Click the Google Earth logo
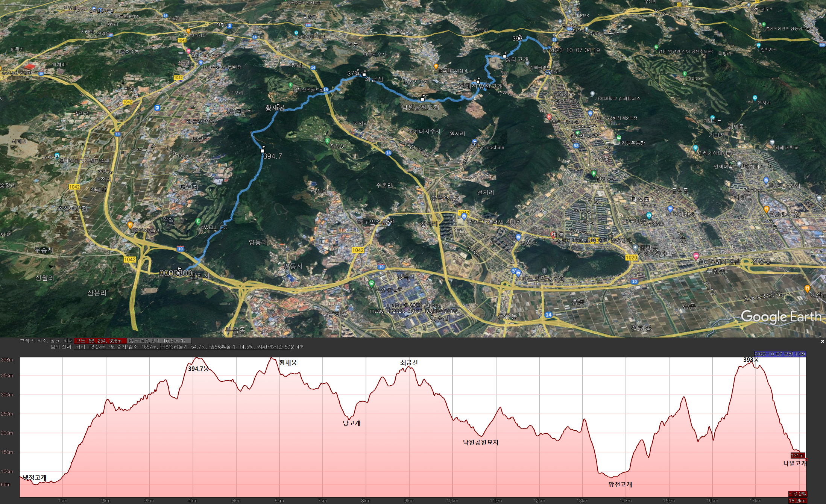The height and width of the screenshot is (504, 826). 780,317
